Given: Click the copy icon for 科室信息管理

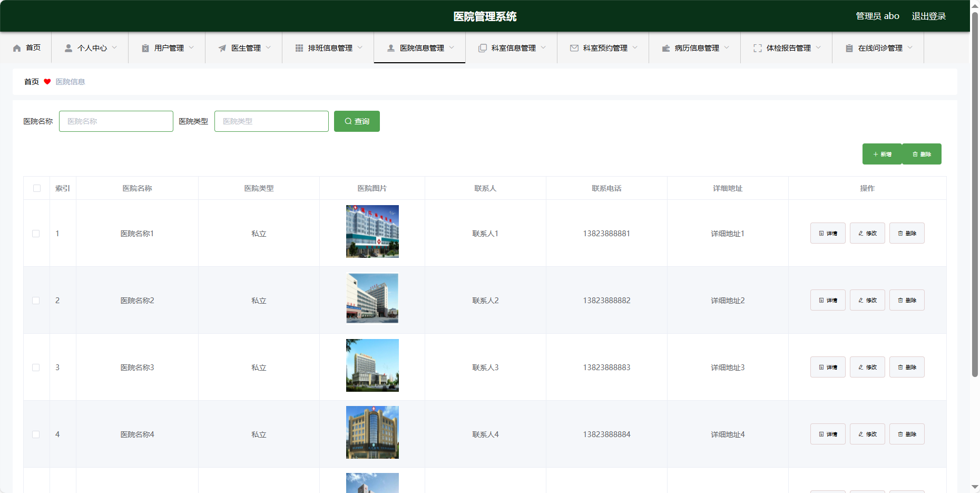Looking at the screenshot, I should tap(483, 48).
